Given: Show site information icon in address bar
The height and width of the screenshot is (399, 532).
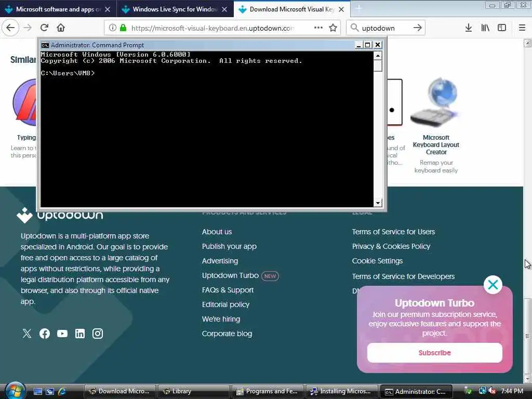Looking at the screenshot, I should point(113,28).
